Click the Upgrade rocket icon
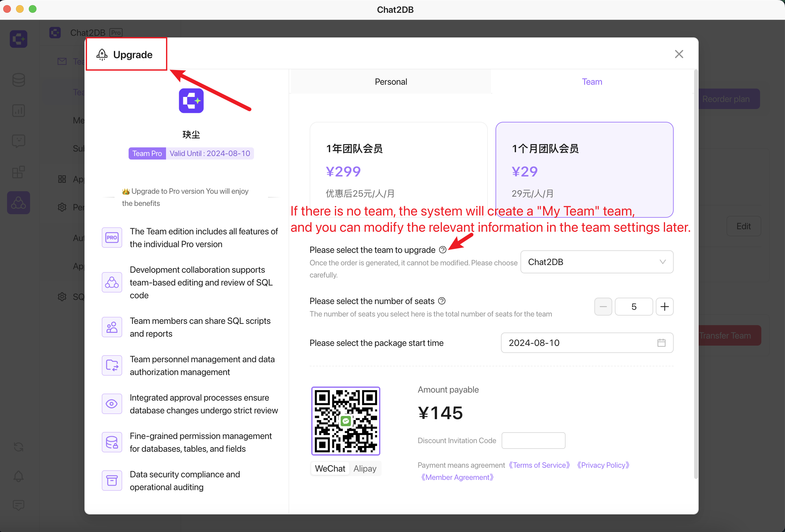This screenshot has width=785, height=532. pyautogui.click(x=102, y=54)
